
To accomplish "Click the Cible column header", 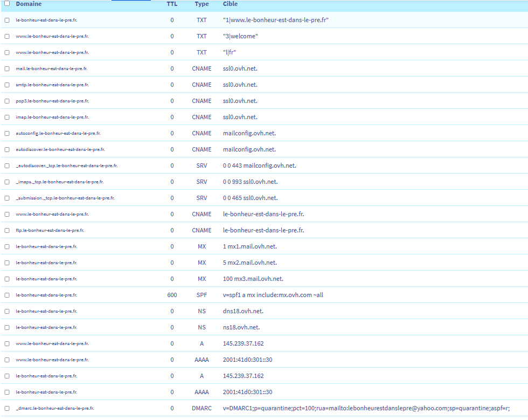I will click(x=230, y=4).
